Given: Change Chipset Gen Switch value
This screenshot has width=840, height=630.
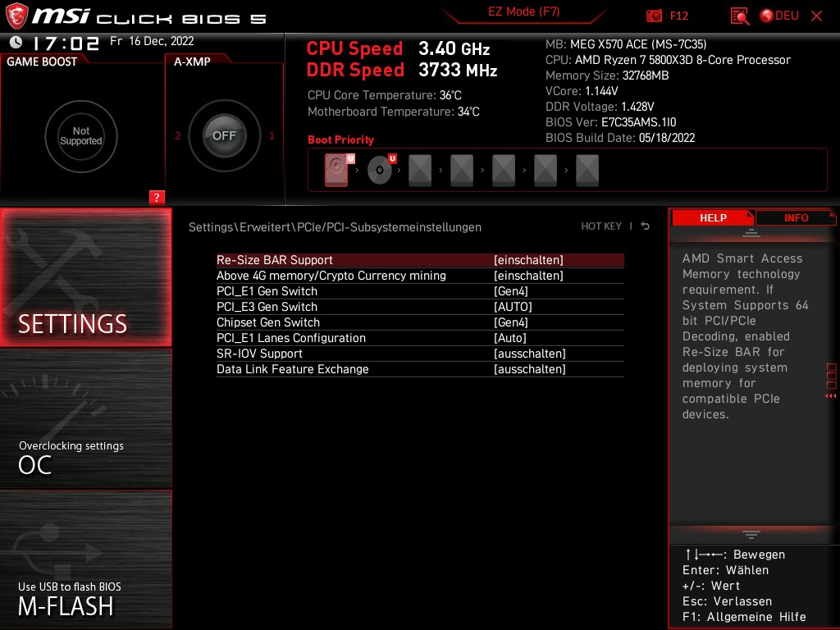Looking at the screenshot, I should click(510, 322).
